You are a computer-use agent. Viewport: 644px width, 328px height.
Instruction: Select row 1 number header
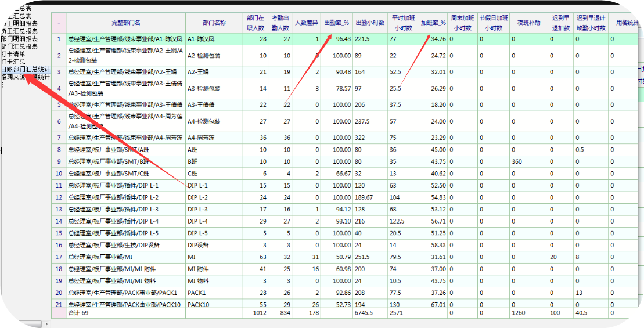coord(59,39)
